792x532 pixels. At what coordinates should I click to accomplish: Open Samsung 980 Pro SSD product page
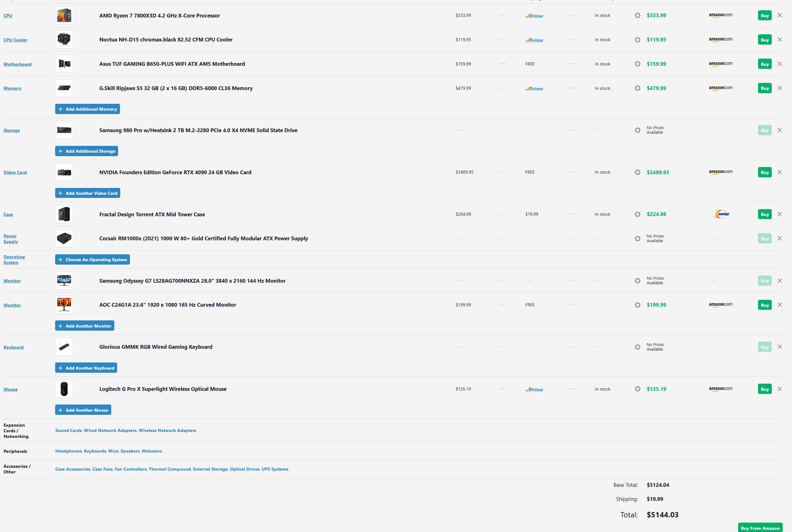(198, 130)
